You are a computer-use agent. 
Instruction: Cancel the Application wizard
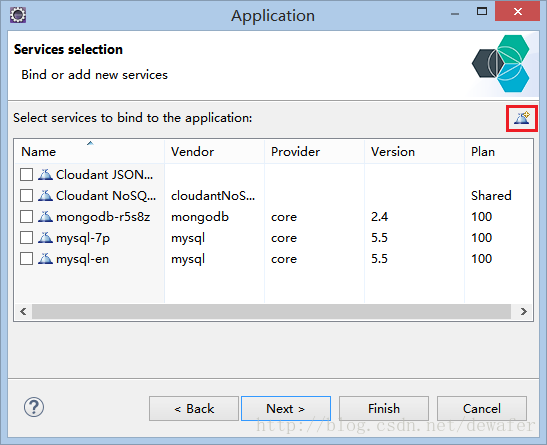coord(482,408)
